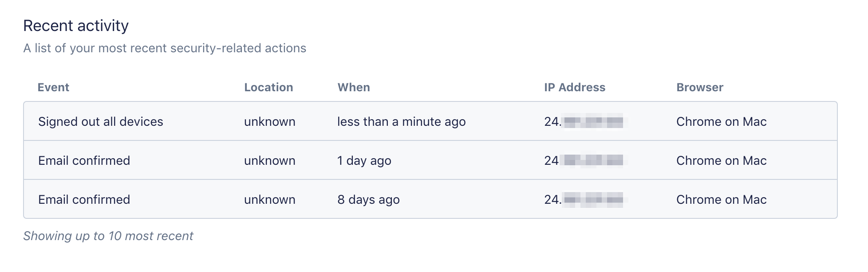
Task: Click 'Chrome on Mac' in the sign-out row
Action: (x=721, y=121)
